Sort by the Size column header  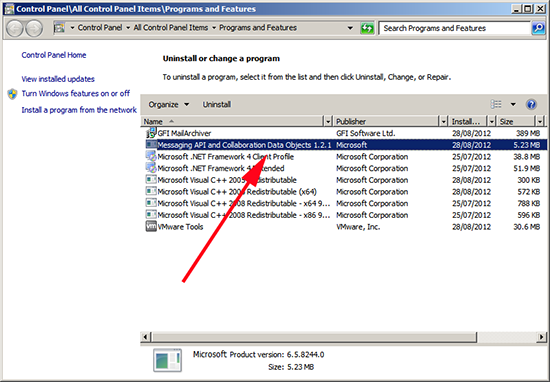point(516,121)
